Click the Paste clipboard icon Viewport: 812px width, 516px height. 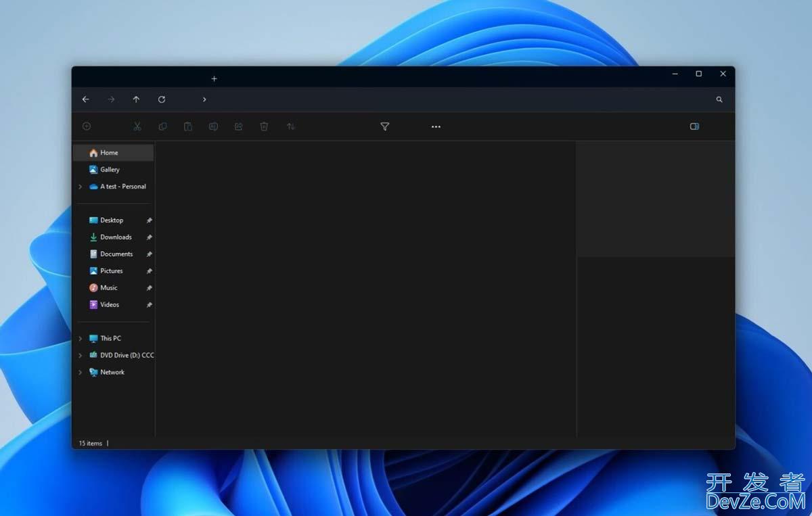[x=188, y=126]
